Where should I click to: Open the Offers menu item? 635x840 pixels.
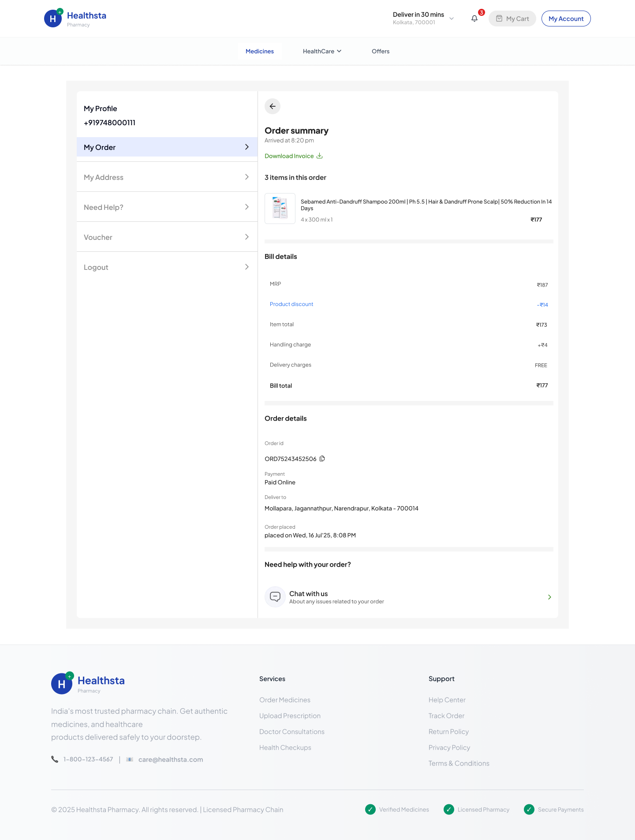[x=381, y=51]
